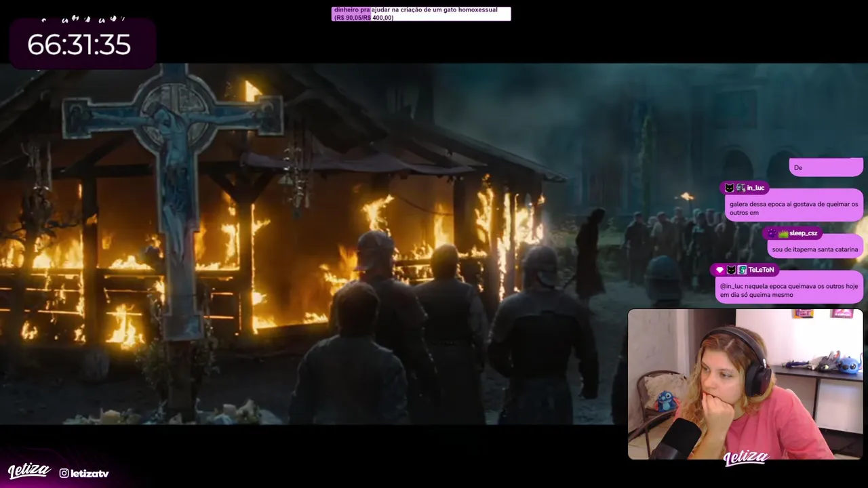Click the white diamond badge beside TeLeToN

pos(719,270)
